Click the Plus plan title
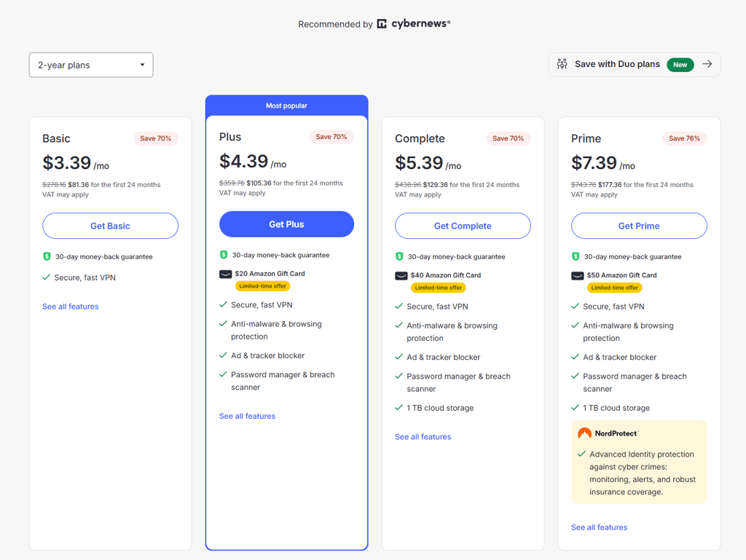 (x=230, y=137)
